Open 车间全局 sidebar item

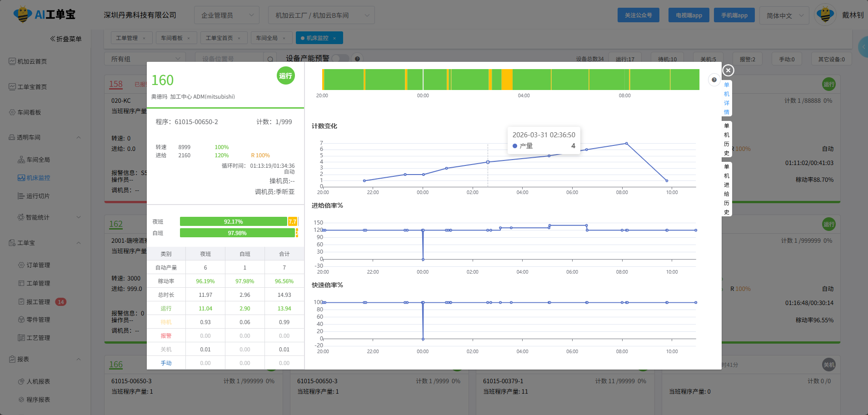38,160
